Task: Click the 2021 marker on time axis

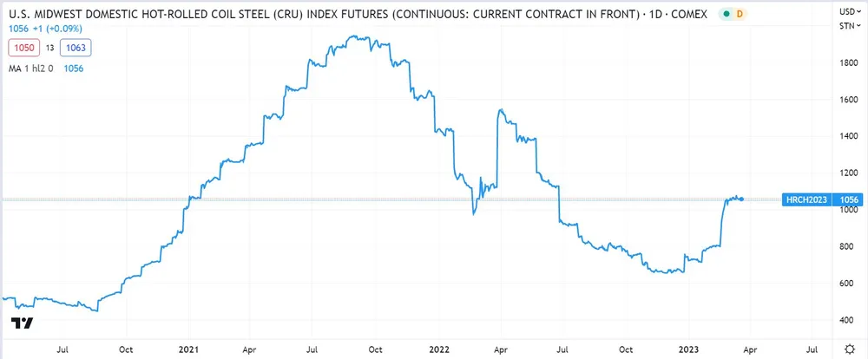Action: pos(190,349)
